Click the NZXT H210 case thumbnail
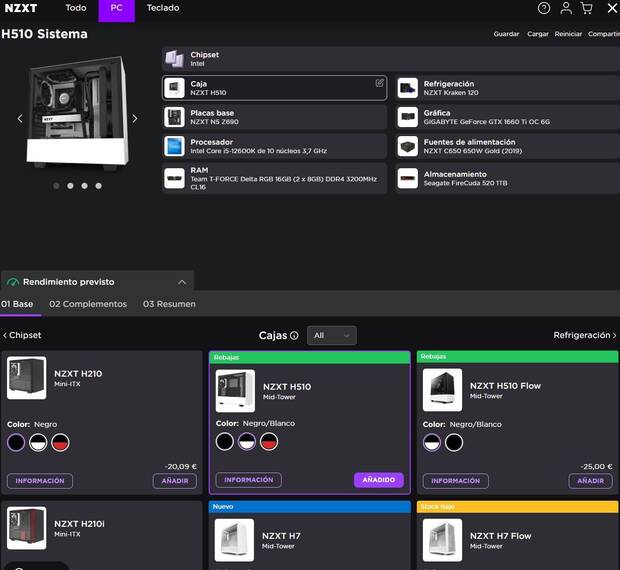The image size is (620, 570). click(26, 378)
